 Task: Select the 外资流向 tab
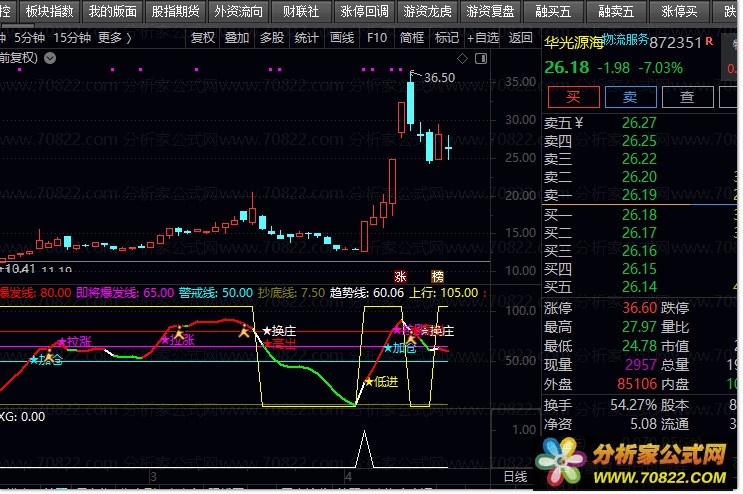(238, 11)
